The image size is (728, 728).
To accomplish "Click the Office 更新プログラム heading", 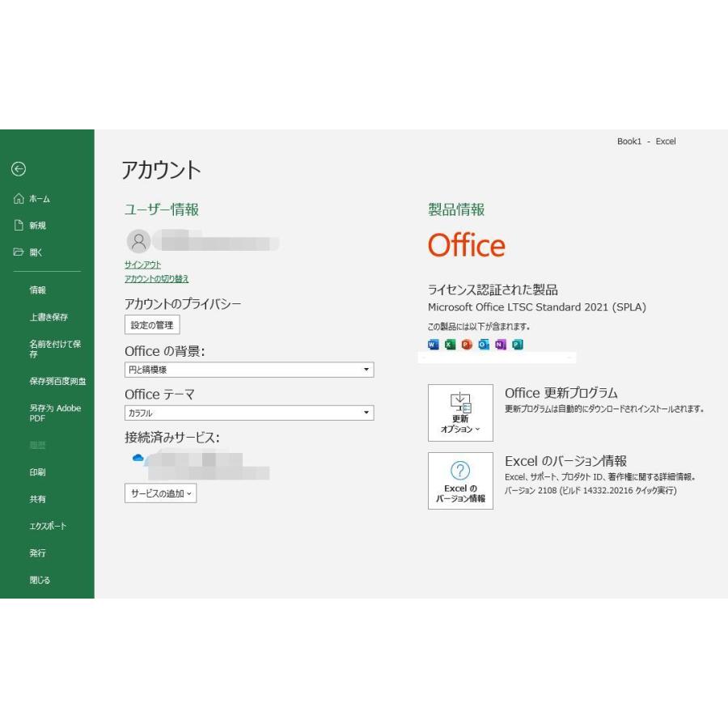I will point(561,393).
